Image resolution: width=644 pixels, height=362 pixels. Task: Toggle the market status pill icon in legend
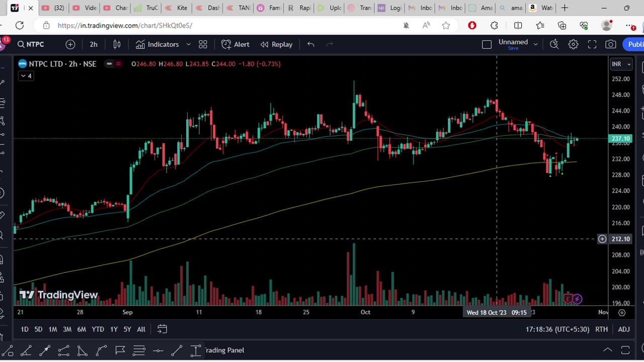tap(109, 64)
